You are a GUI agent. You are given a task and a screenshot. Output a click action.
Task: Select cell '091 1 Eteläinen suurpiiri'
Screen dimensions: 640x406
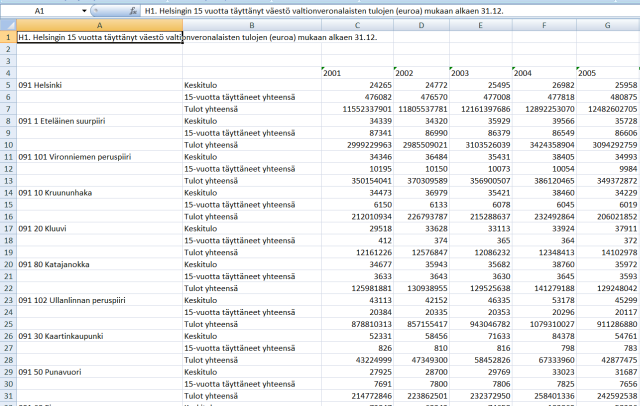pyautogui.click(x=100, y=121)
